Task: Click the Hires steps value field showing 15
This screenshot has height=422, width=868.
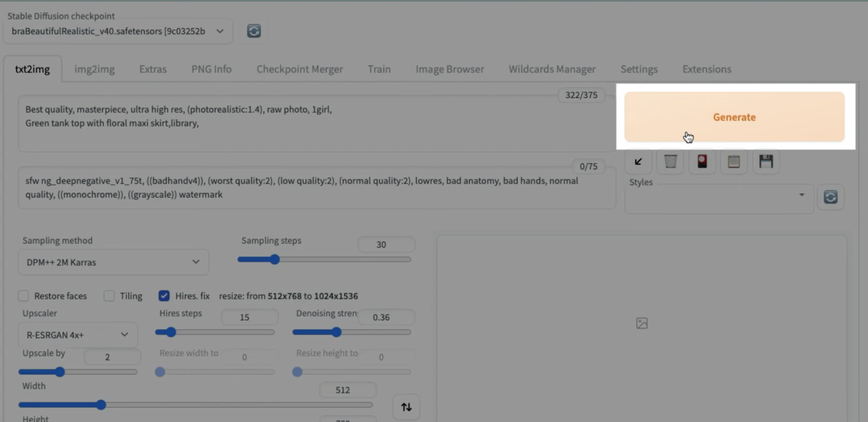Action: click(x=250, y=317)
